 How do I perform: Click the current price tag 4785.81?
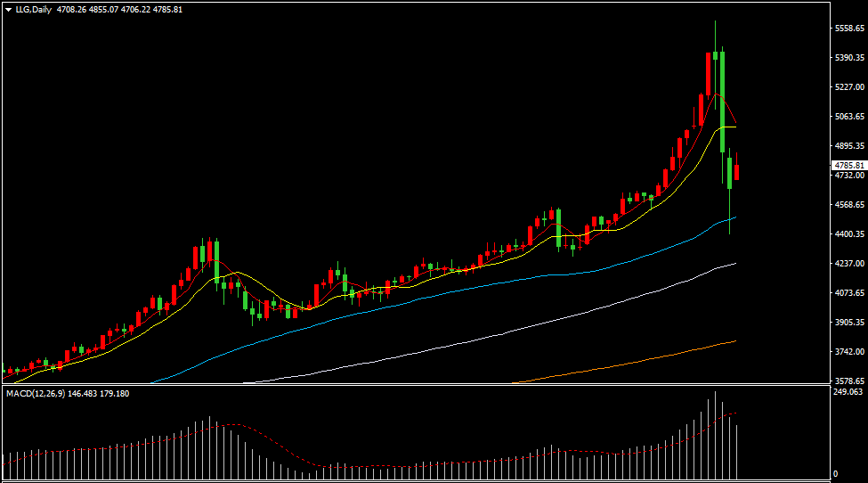[849, 166]
